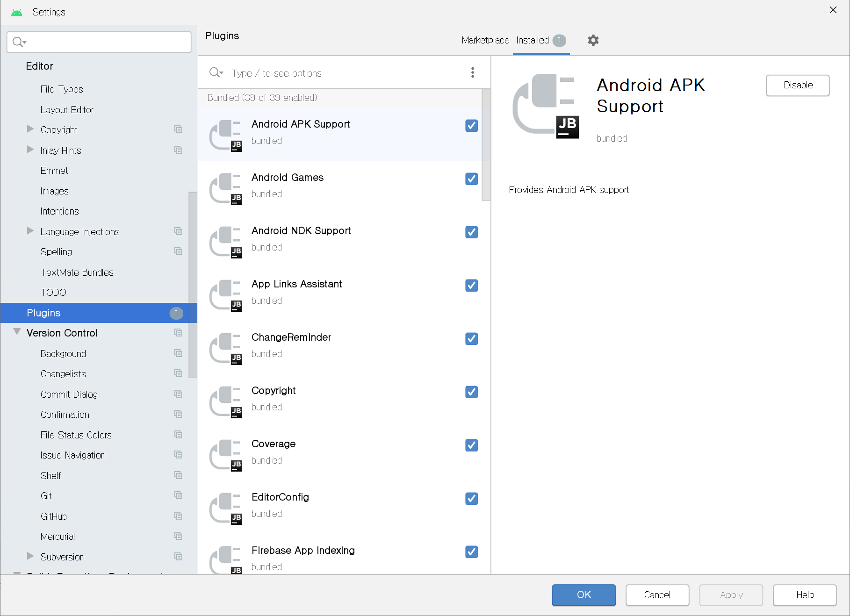
Task: Uncheck Android Games plugin
Action: (x=471, y=179)
